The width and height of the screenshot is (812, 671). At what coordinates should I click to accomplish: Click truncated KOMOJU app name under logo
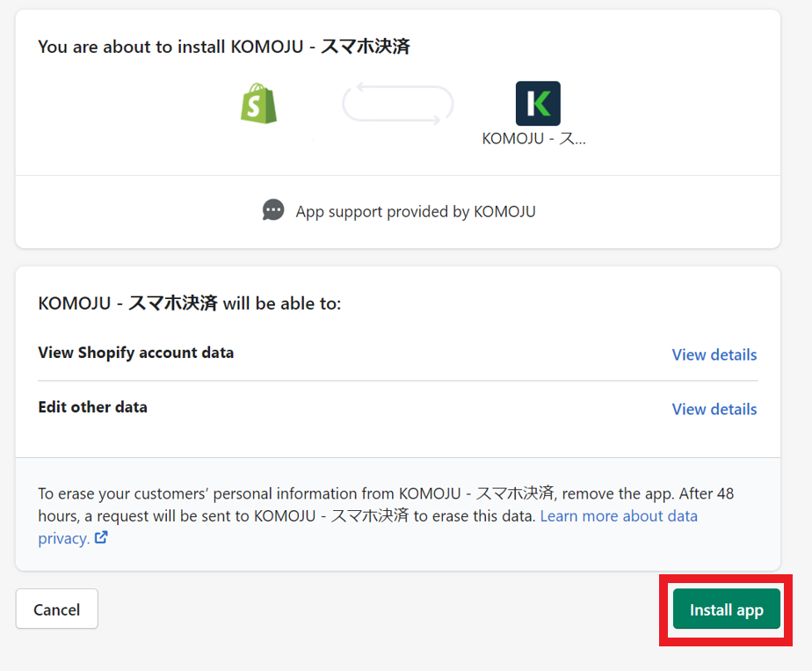click(533, 139)
